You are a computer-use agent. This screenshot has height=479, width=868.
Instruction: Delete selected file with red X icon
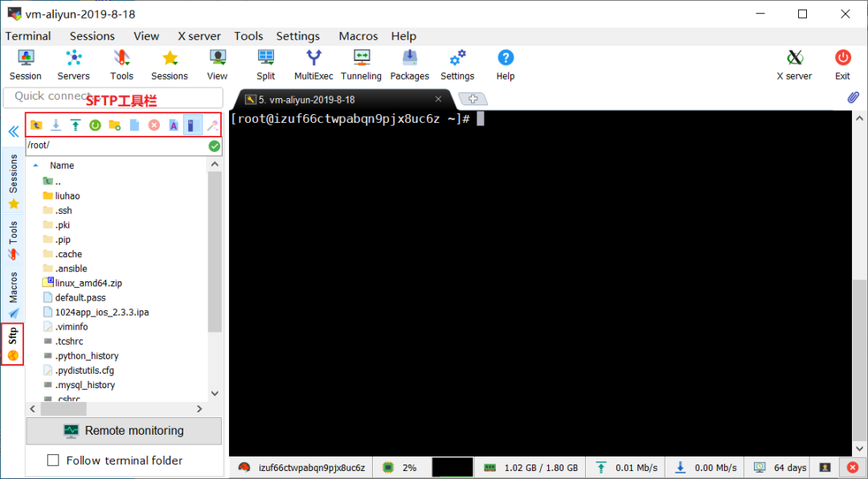[x=154, y=125]
